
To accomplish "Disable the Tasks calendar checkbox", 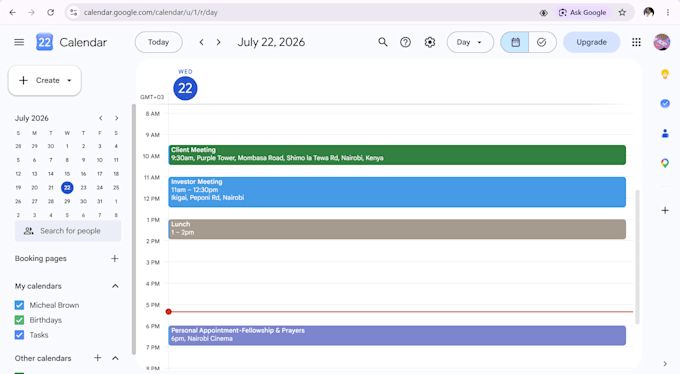I will [20, 335].
